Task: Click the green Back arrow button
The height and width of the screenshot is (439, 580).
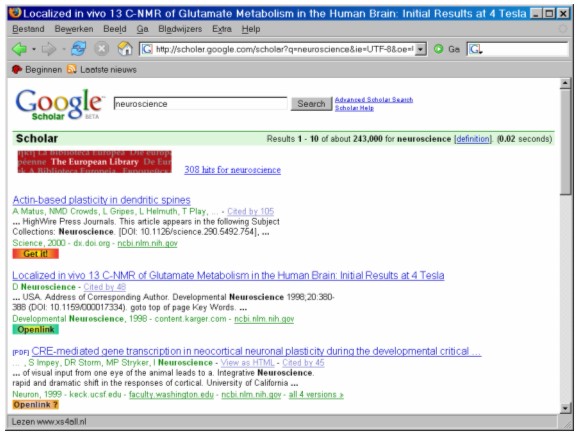Action: point(20,49)
